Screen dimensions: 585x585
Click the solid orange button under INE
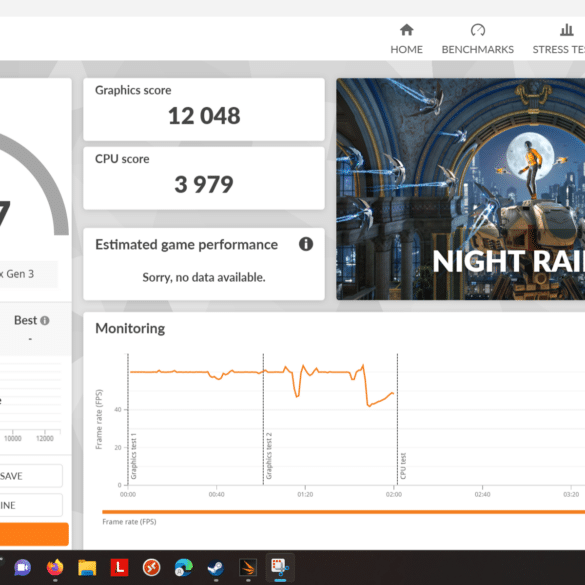(34, 534)
